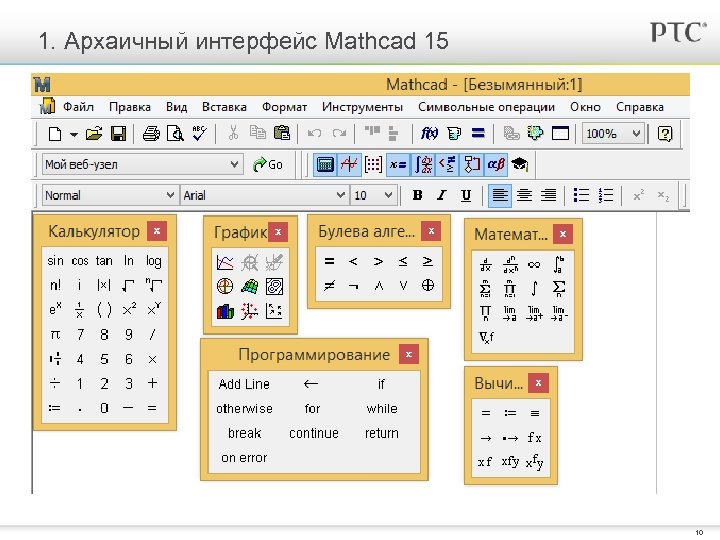Toggle the Graph toolbar button
Viewport: 720px width, 540px height.
(349, 164)
